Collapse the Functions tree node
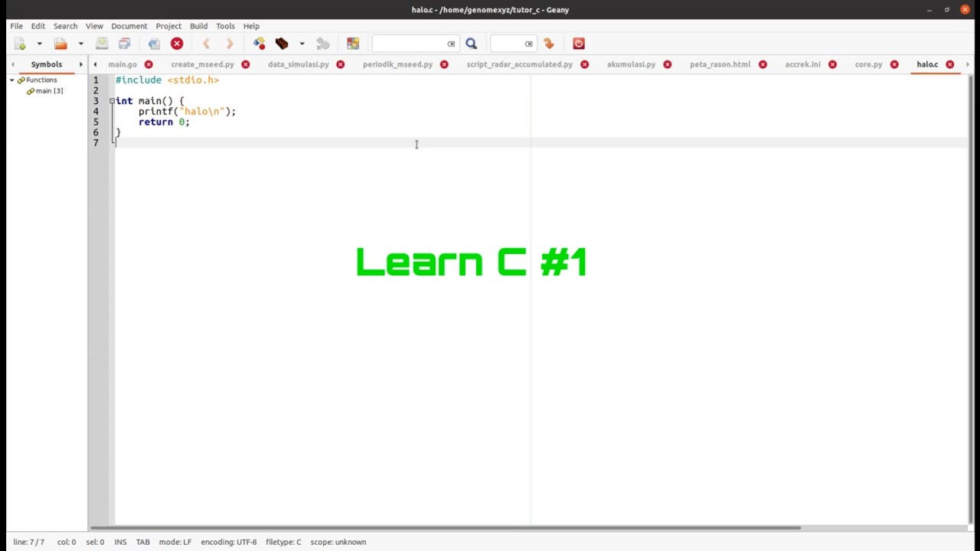The height and width of the screenshot is (551, 980). pos(12,80)
